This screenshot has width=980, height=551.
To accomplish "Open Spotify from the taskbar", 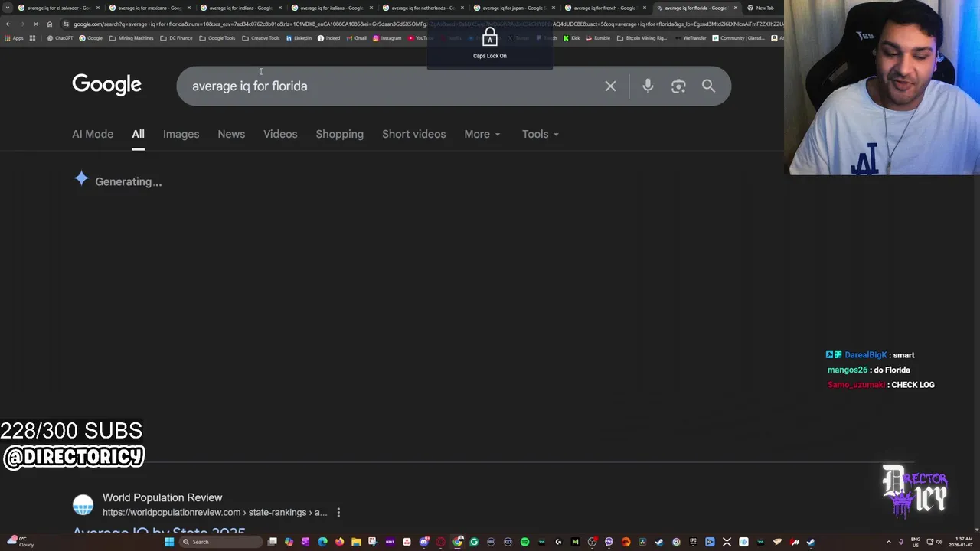I will (524, 542).
